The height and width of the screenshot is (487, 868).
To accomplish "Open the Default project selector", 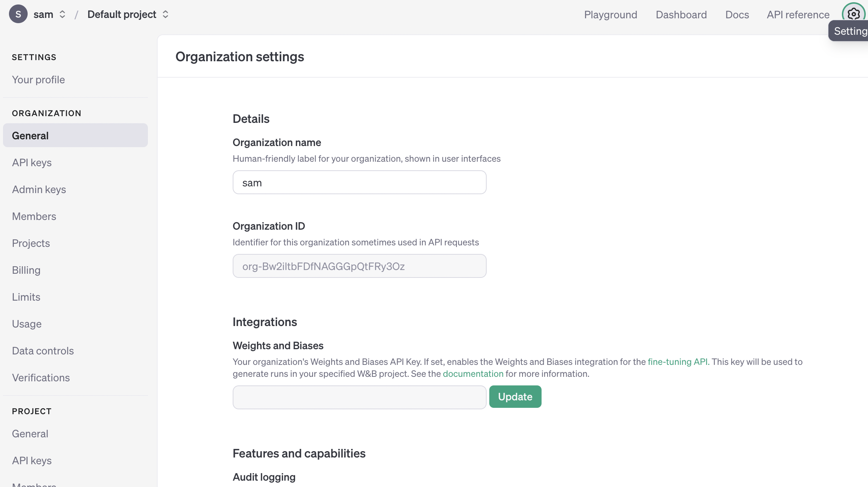I will click(x=128, y=14).
